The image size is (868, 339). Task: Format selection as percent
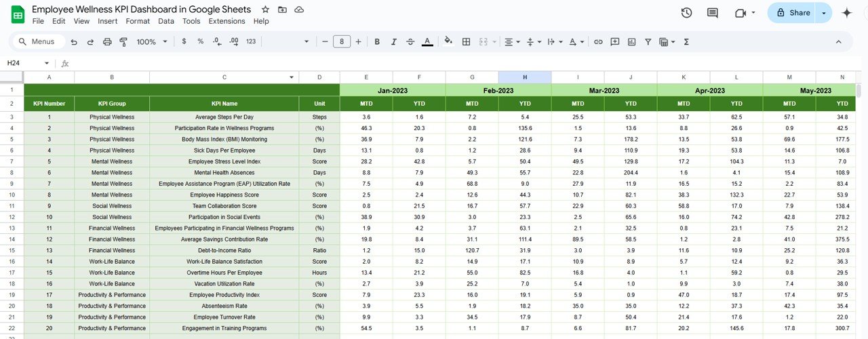[200, 42]
